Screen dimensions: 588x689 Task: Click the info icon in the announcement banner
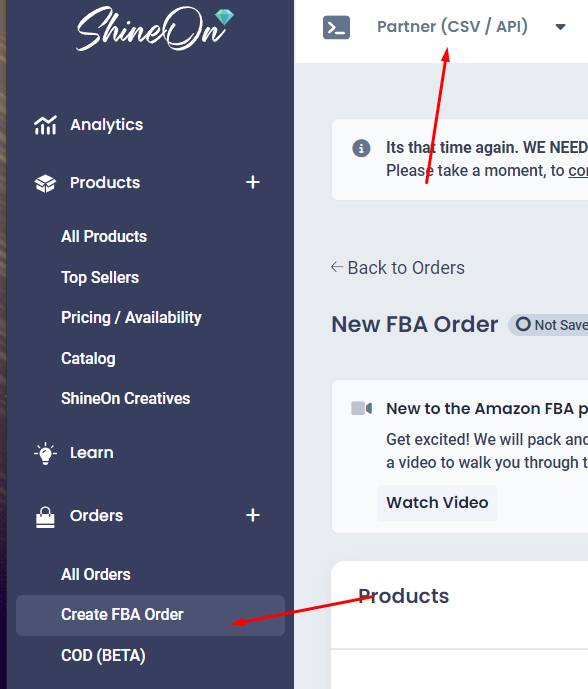coord(361,148)
